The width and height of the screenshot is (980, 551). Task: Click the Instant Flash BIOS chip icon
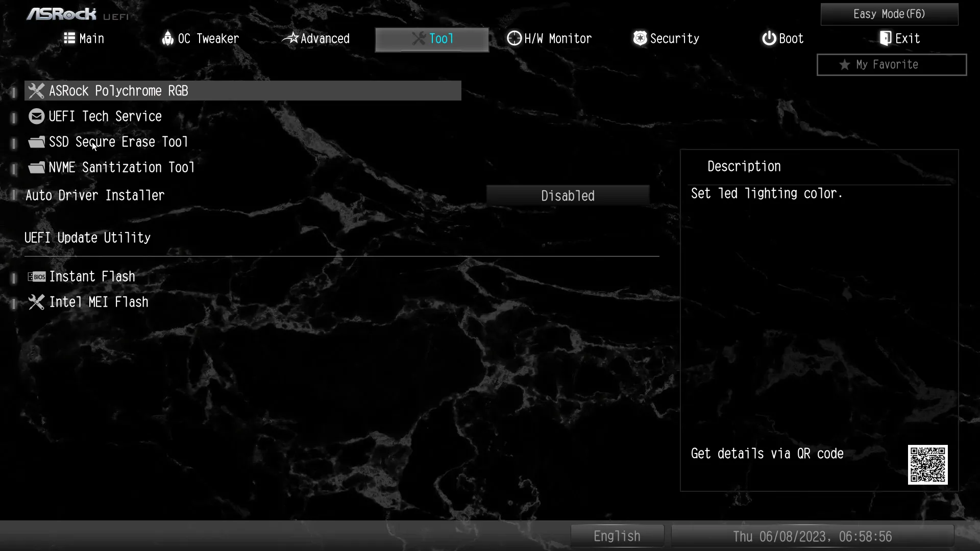(36, 277)
